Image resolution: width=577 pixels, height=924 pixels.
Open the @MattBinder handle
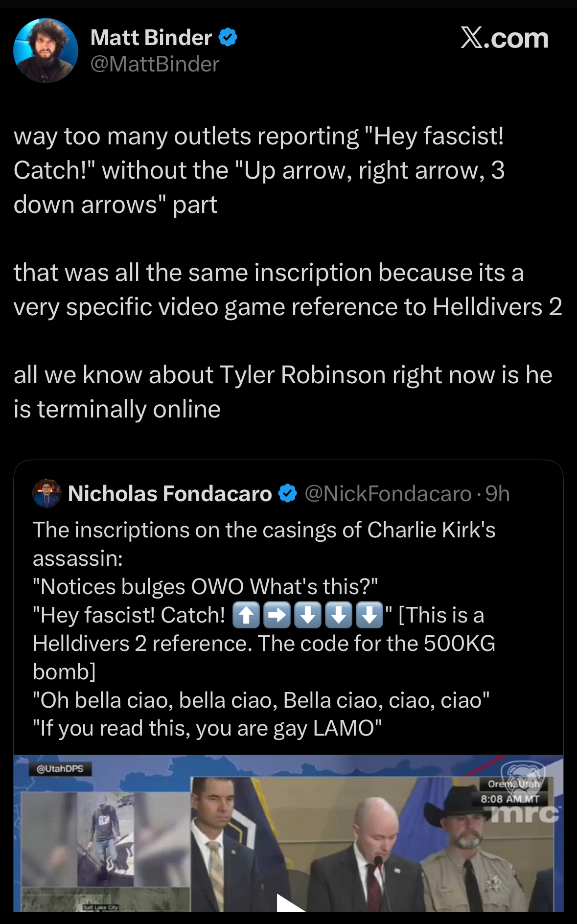point(155,64)
